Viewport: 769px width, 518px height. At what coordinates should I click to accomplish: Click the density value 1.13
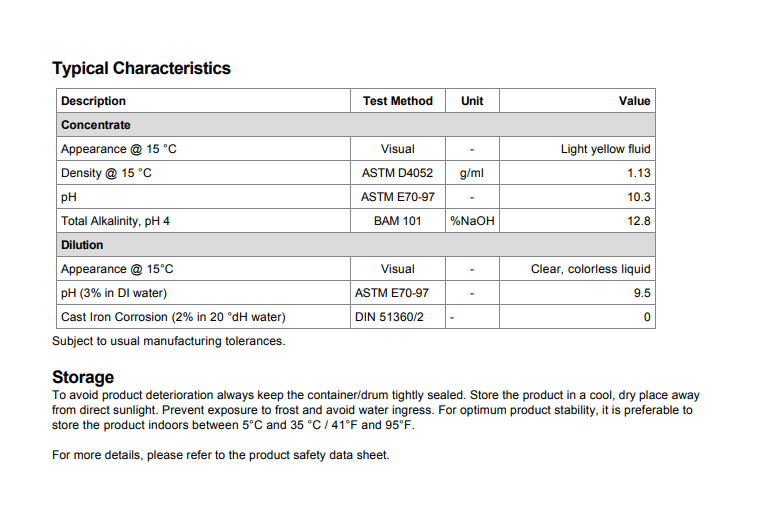click(638, 173)
